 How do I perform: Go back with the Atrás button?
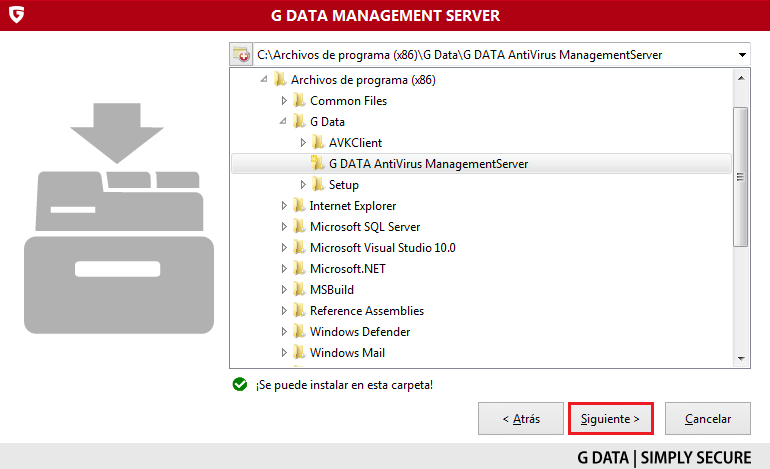(x=513, y=419)
